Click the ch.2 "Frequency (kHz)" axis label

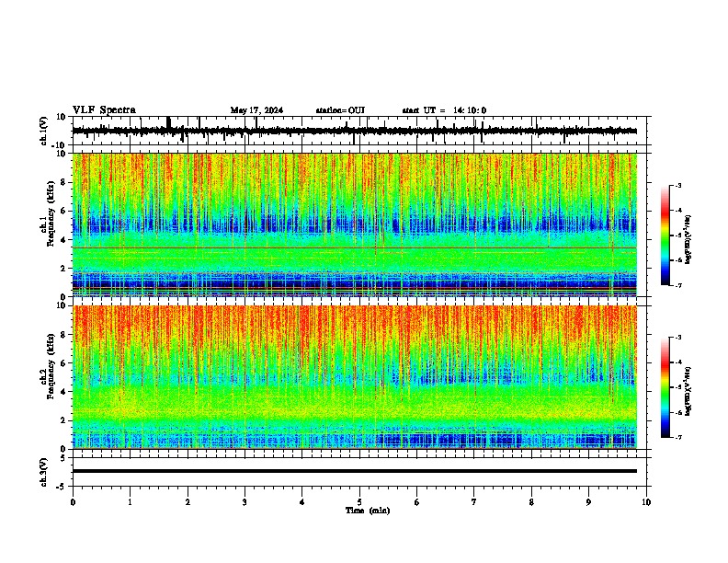tap(51, 366)
